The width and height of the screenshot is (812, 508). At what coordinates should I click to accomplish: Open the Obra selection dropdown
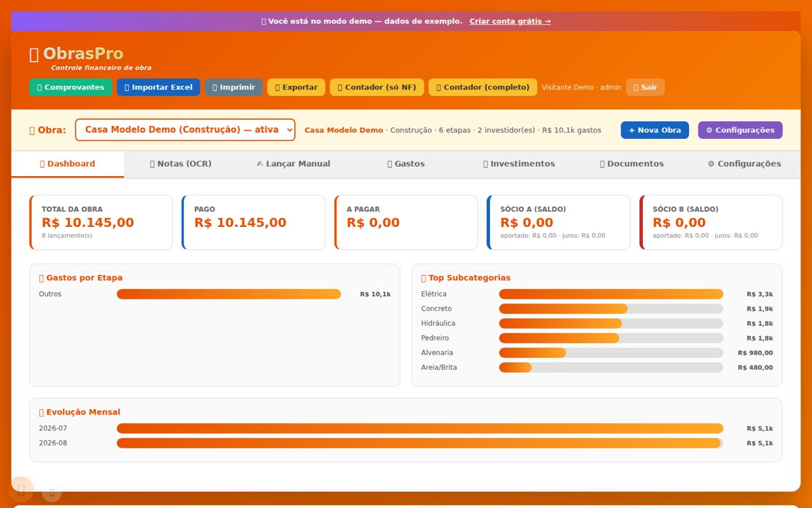(x=185, y=130)
